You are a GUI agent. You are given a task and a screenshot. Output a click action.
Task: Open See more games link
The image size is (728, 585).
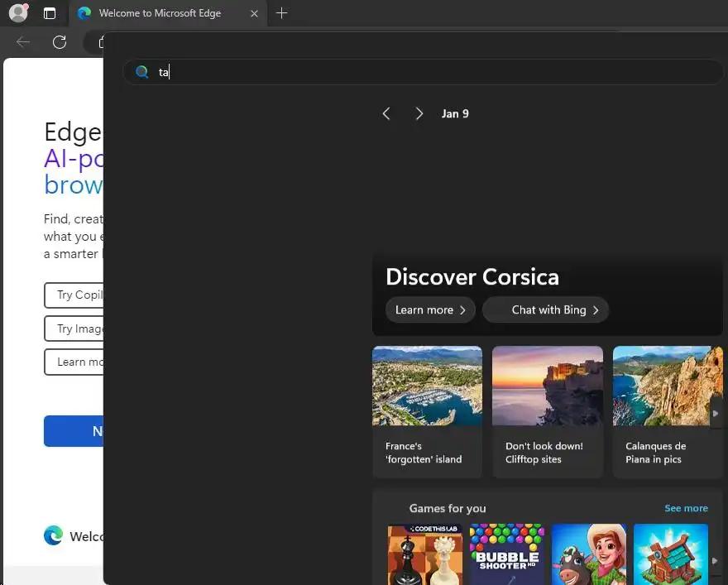(x=686, y=508)
